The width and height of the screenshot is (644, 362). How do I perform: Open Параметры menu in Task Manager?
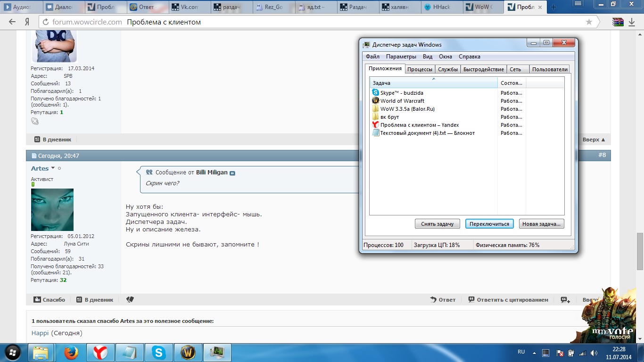point(401,57)
